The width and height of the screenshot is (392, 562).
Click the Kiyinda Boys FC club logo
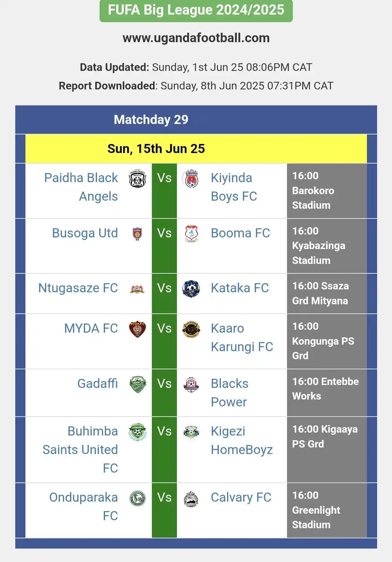click(x=191, y=178)
